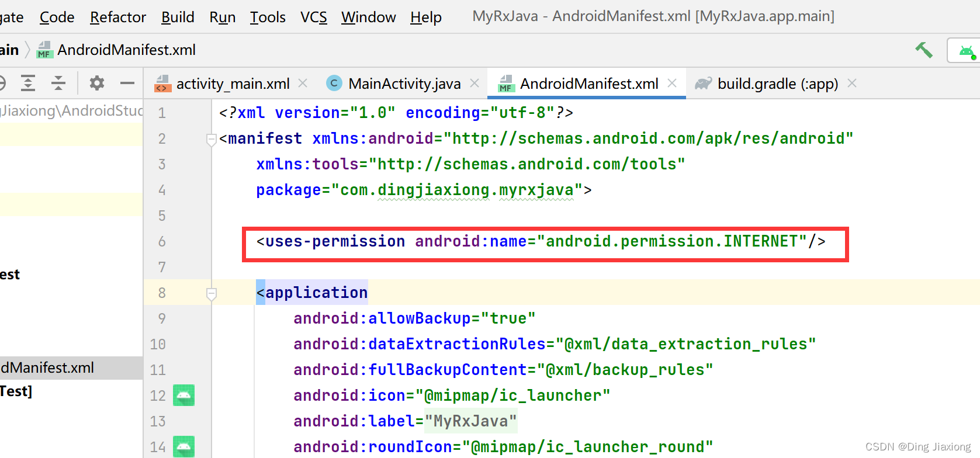Screen dimensions: 980x458
Task: Open the Window menu
Action: coord(368,18)
